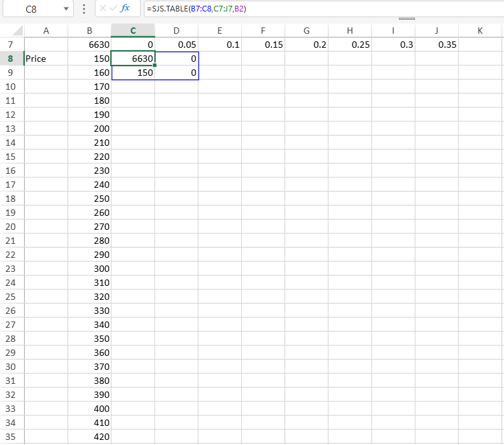The image size is (504, 445).
Task: Click cell containing 0.2
Action: [x=307, y=45]
